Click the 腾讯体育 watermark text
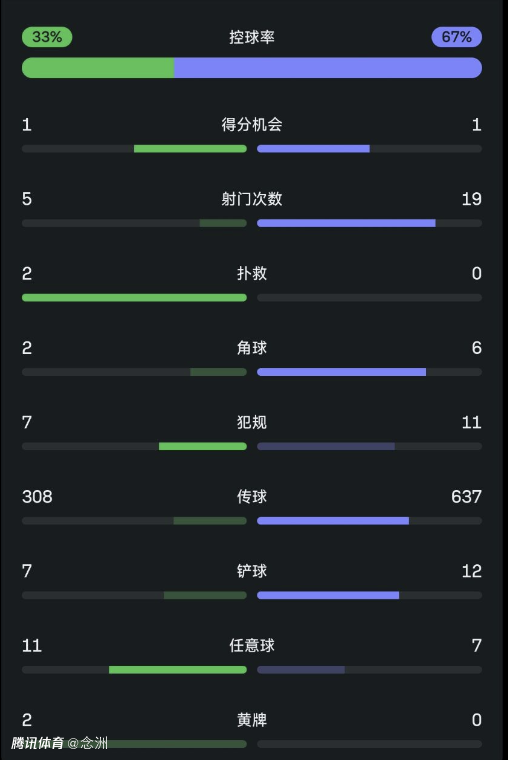Screen dimensions: 508x760 pos(38,743)
